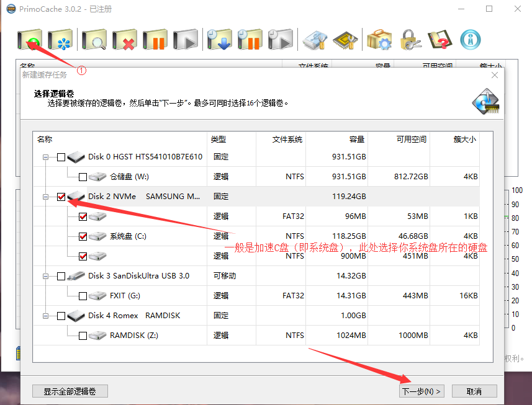Image resolution: width=532 pixels, height=405 pixels.
Task: Collapse the Disk 0 HGST tree node
Action: click(45, 158)
